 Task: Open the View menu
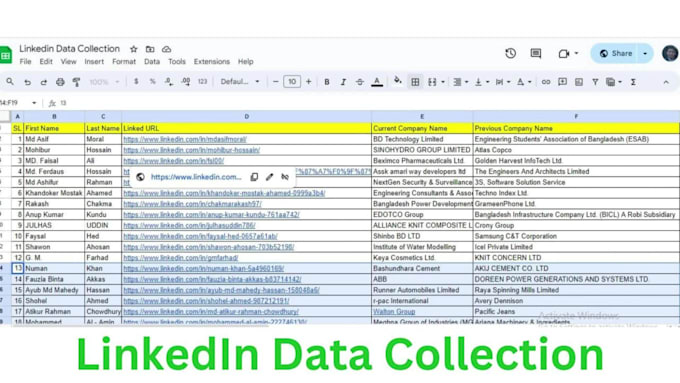click(x=68, y=62)
